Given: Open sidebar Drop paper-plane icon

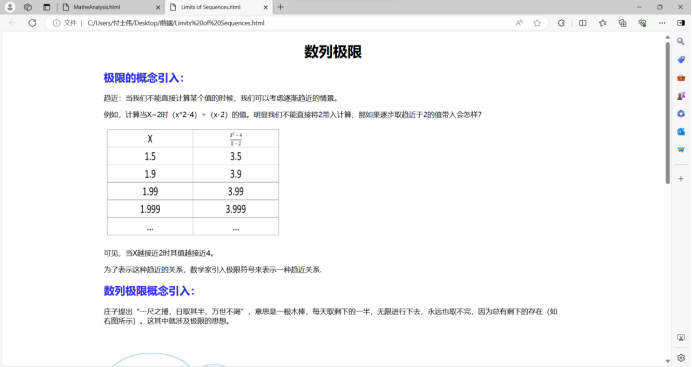Looking at the screenshot, I should 681,150.
